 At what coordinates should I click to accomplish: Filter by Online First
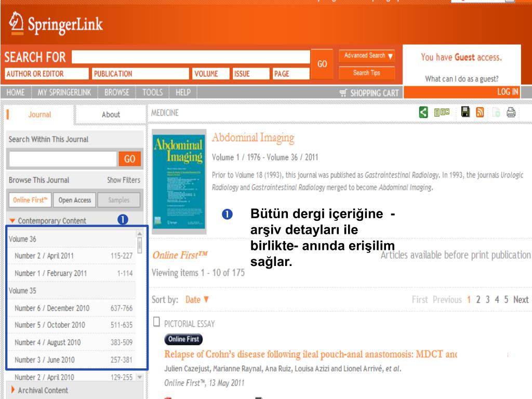pyautogui.click(x=30, y=200)
